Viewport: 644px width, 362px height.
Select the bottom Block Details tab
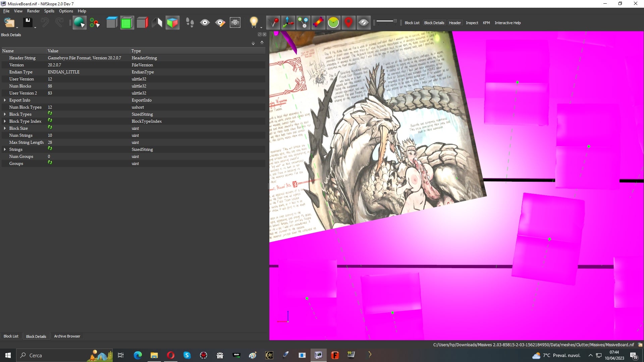[36, 336]
